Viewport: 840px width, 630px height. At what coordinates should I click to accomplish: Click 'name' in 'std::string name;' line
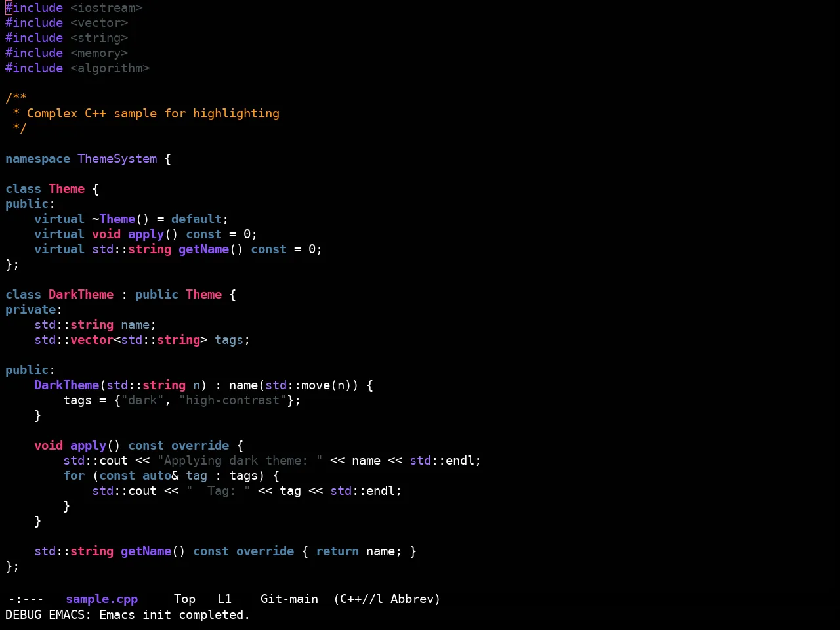click(x=135, y=325)
